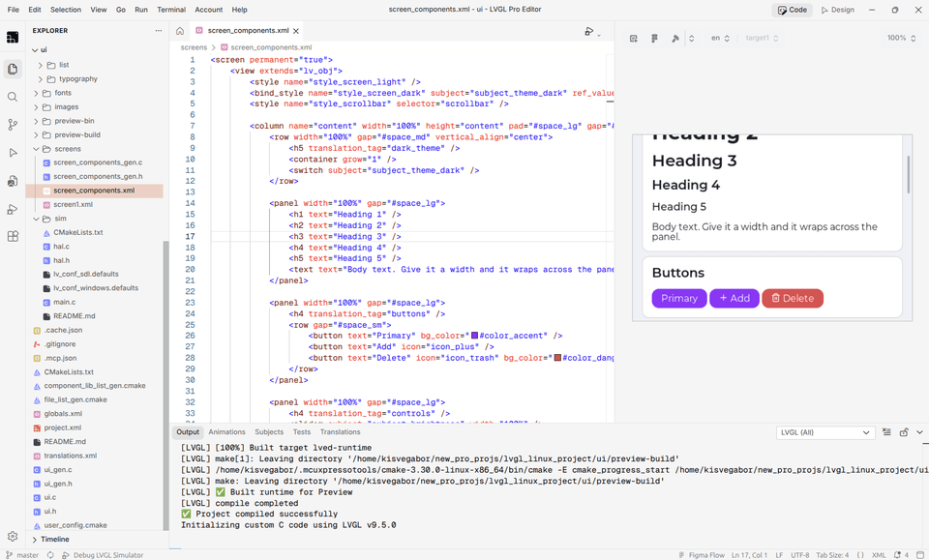Screen dimensions: 929x560
Task: Open the Manage settings gear
Action: pos(13,537)
